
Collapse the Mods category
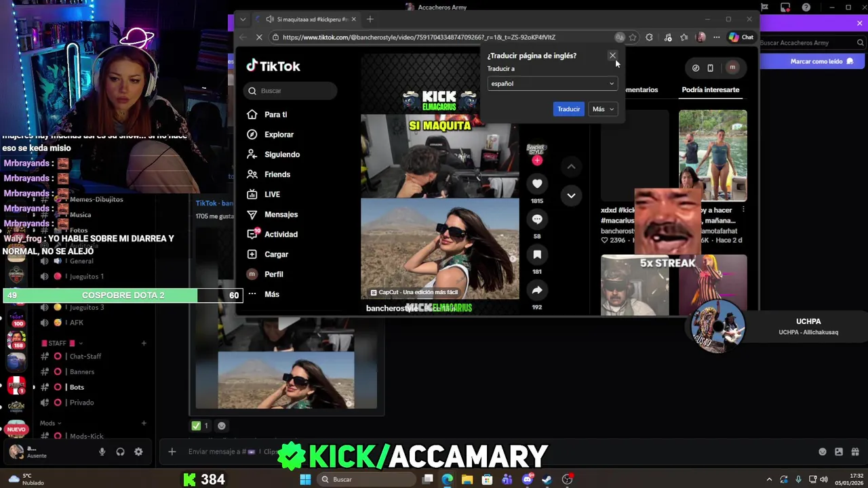pos(50,424)
